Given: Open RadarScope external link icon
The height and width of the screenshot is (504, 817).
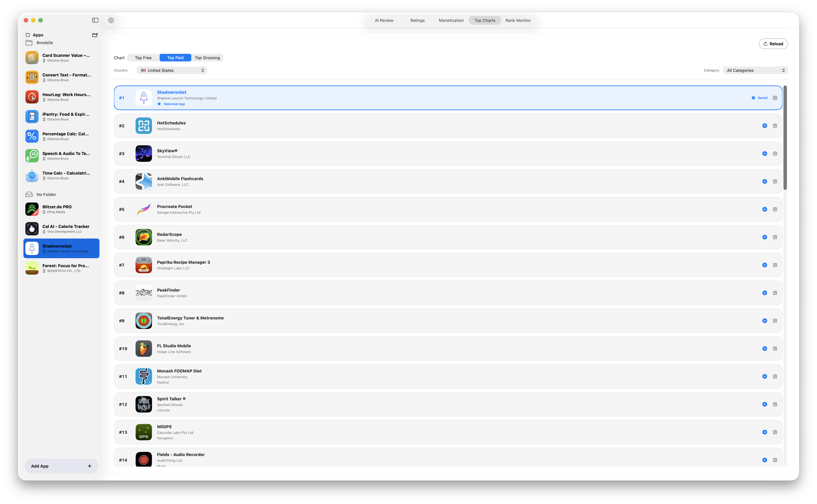Looking at the screenshot, I should coord(775,237).
